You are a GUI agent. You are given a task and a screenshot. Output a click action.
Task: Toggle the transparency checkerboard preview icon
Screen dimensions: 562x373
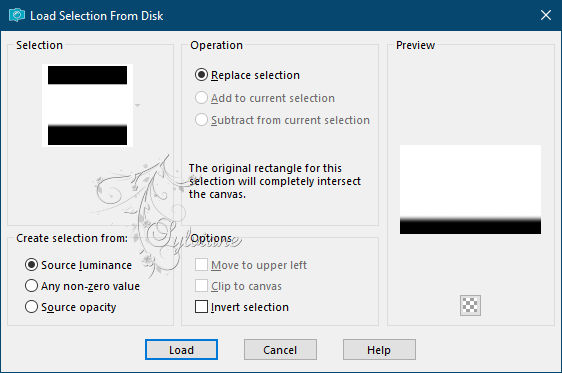(470, 305)
